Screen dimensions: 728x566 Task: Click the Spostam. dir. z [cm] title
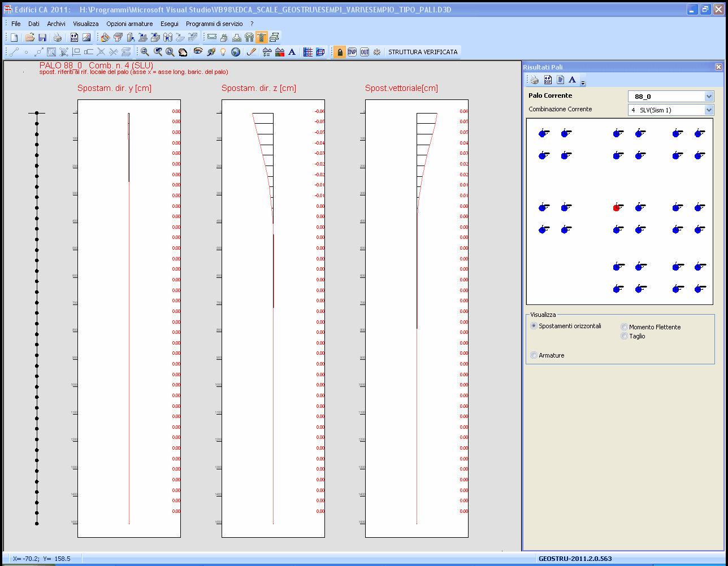(259, 89)
